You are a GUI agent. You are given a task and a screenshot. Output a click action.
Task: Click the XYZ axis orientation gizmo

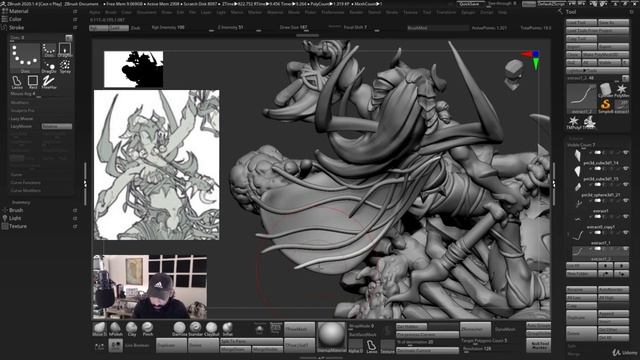tap(532, 59)
